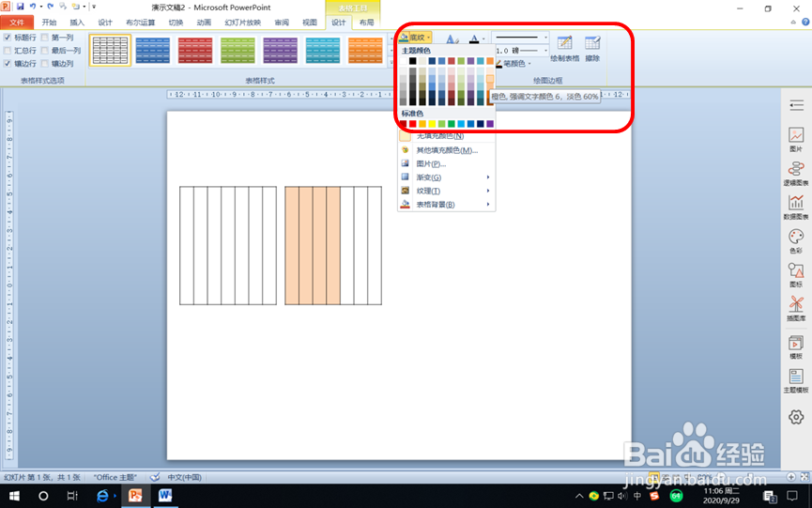This screenshot has width=812, height=508.
Task: Click the font color A icon
Action: click(x=474, y=38)
